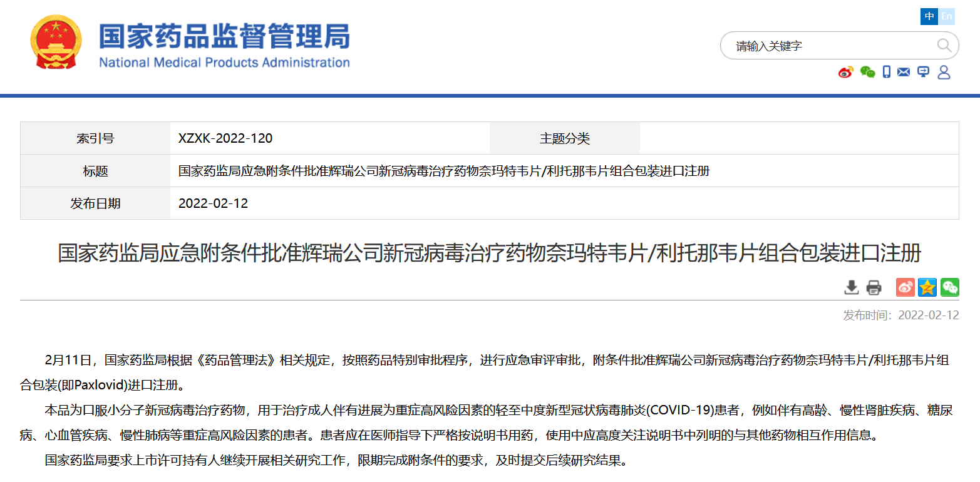The width and height of the screenshot is (980, 482).
Task: Click the paragraph starting with 2月11日
Action: coord(485,372)
